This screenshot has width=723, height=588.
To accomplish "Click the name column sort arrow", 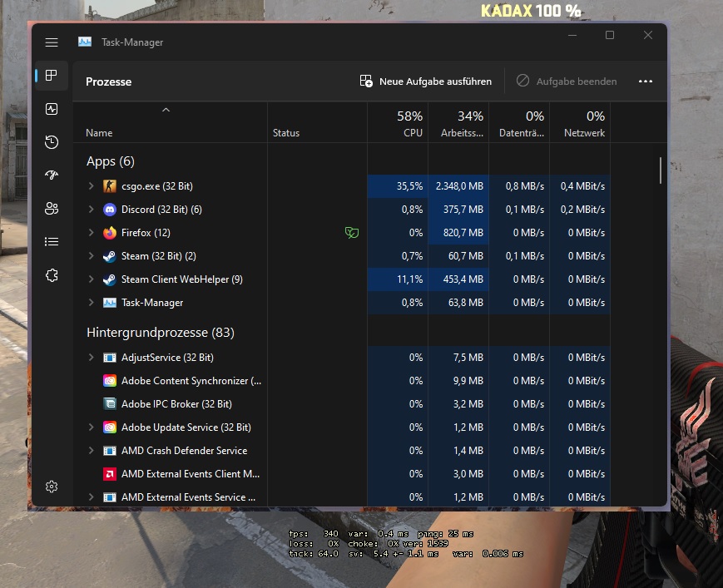I will [x=166, y=110].
